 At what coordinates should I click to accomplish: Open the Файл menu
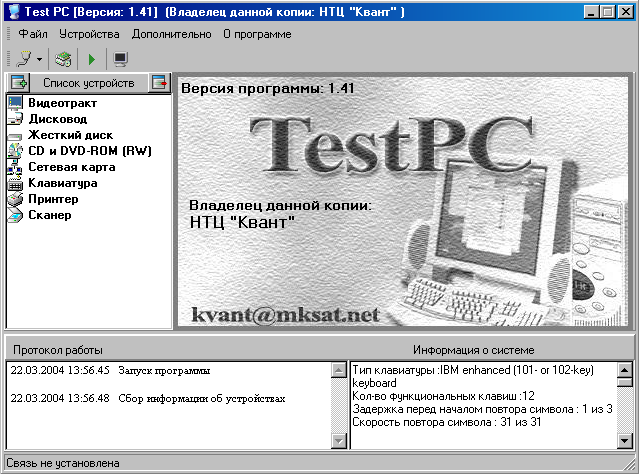33,34
